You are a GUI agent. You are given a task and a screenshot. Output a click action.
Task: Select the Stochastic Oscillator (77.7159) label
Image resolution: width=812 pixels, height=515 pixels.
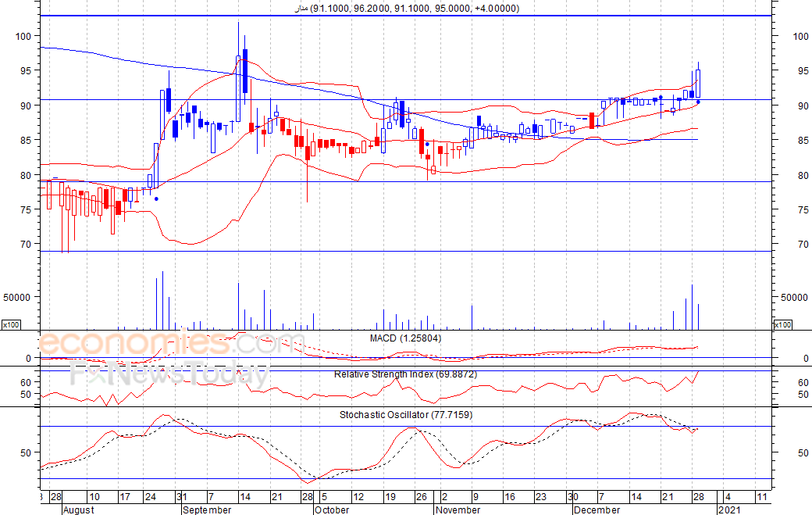point(406,414)
